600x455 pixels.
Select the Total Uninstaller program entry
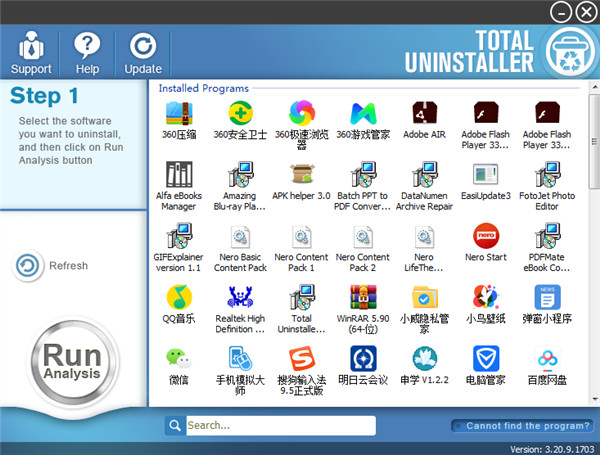(x=302, y=297)
